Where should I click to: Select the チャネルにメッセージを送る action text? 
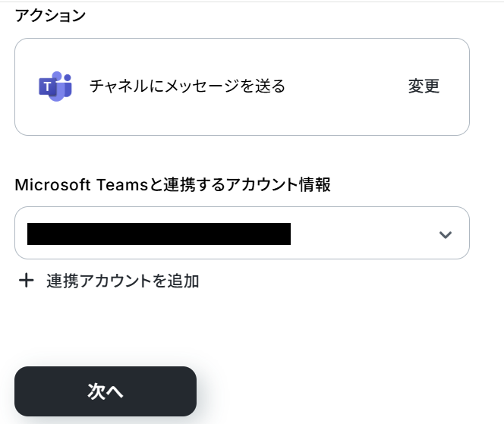pyautogui.click(x=187, y=86)
